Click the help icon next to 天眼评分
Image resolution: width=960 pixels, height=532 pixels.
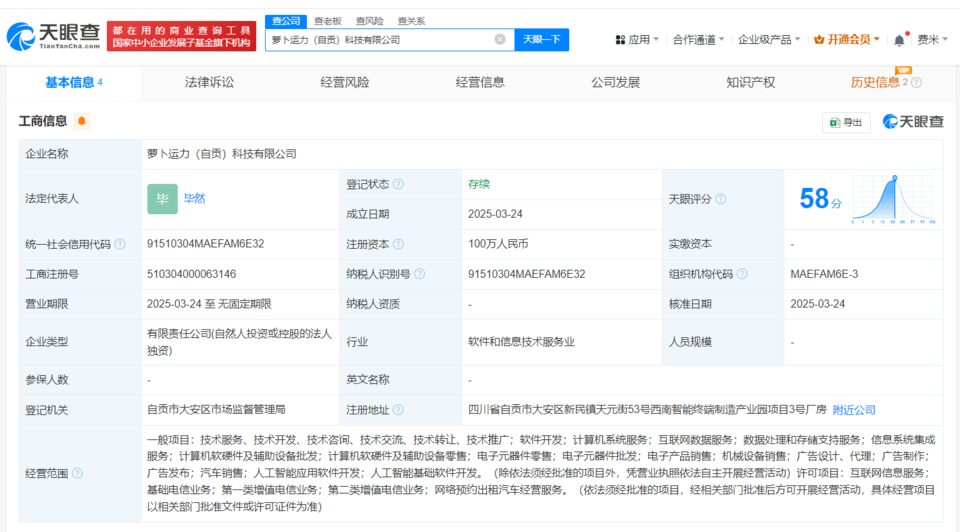(x=721, y=199)
